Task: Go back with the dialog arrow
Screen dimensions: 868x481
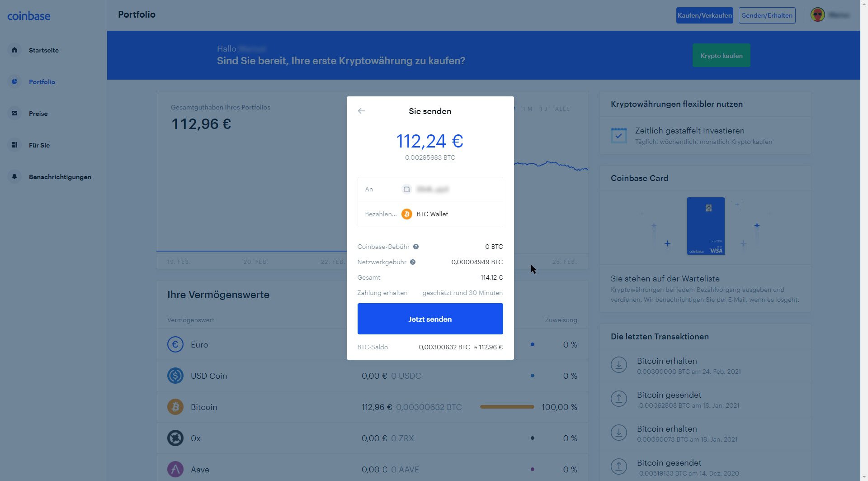Action: click(x=361, y=111)
